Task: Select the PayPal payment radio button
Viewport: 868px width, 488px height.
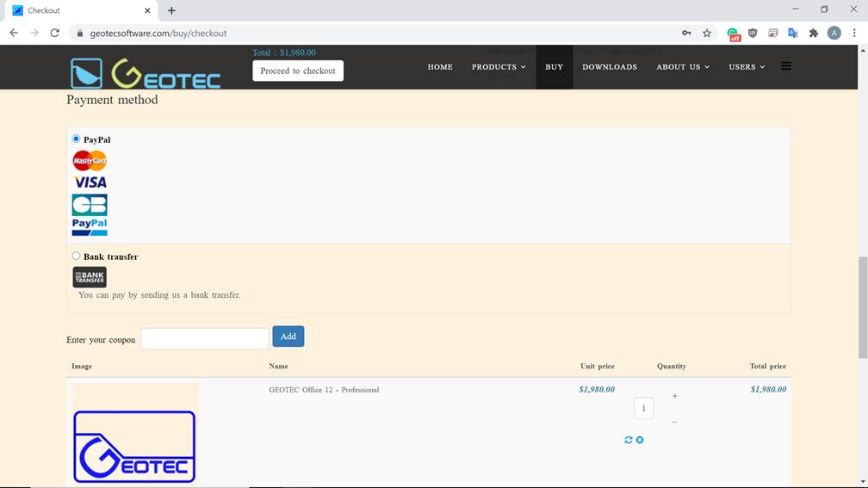Action: (x=76, y=139)
